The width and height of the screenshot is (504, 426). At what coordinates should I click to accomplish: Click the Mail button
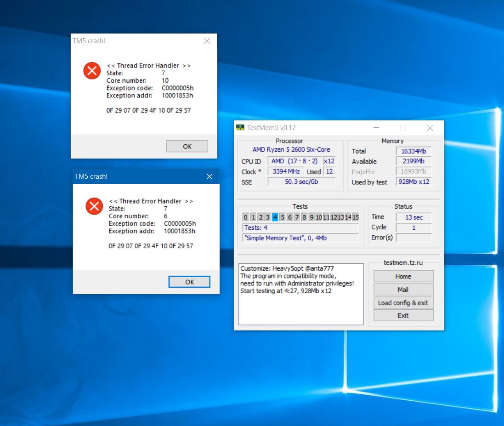(x=403, y=290)
